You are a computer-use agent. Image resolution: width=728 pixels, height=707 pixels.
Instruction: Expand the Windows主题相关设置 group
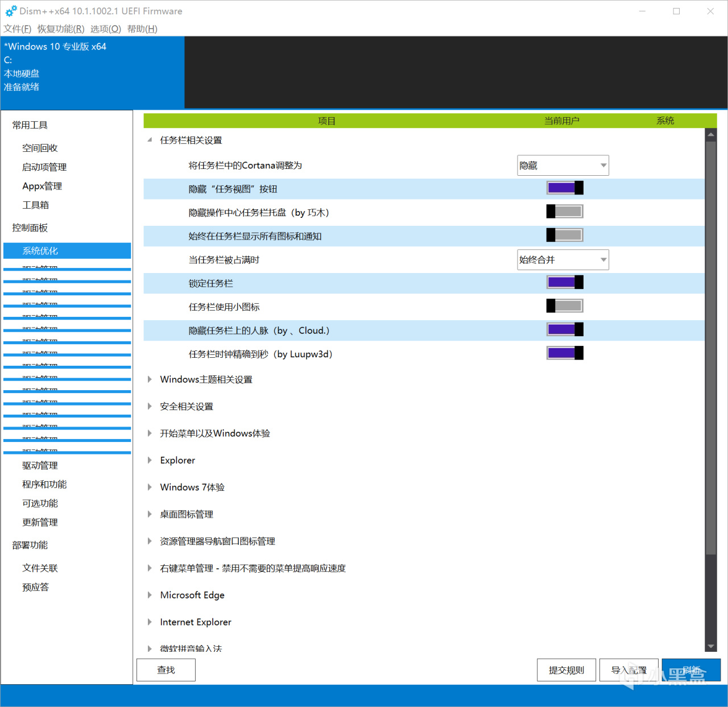pyautogui.click(x=150, y=379)
